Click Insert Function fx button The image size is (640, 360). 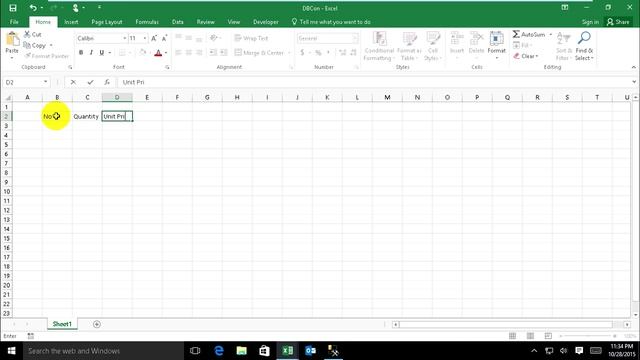click(x=107, y=82)
